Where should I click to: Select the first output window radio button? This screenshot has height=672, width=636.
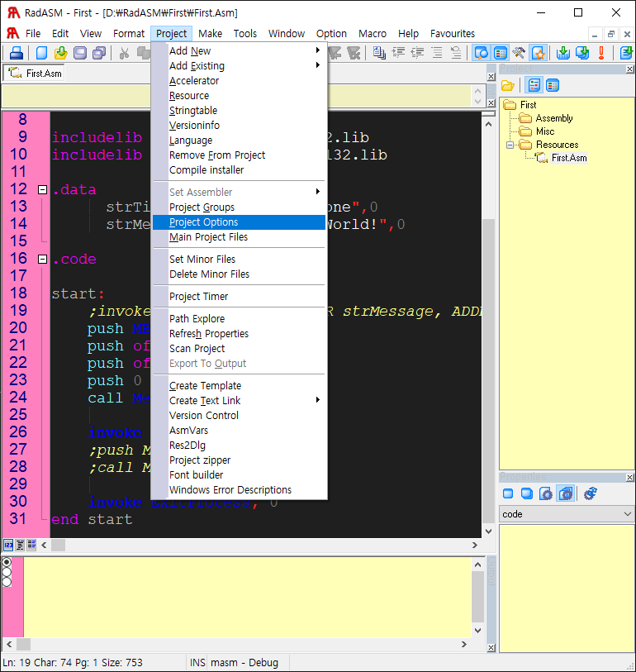tap(7, 562)
